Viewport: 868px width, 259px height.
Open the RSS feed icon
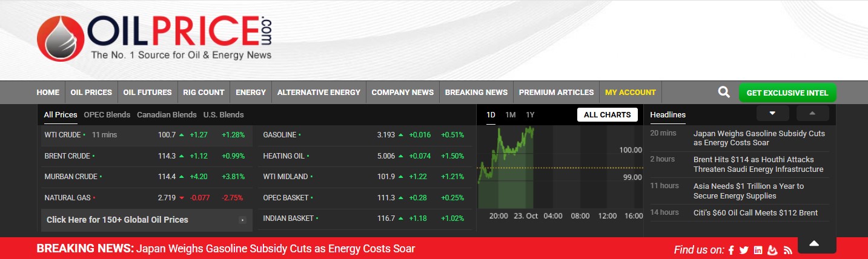pyautogui.click(x=787, y=250)
